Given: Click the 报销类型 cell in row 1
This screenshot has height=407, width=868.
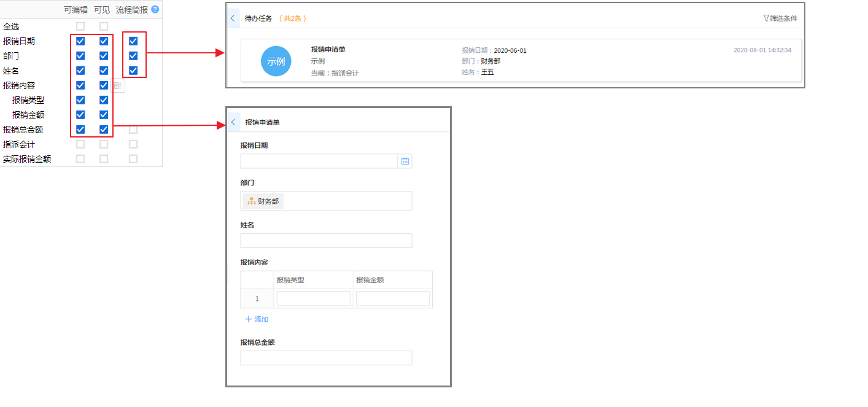Looking at the screenshot, I should pos(313,299).
